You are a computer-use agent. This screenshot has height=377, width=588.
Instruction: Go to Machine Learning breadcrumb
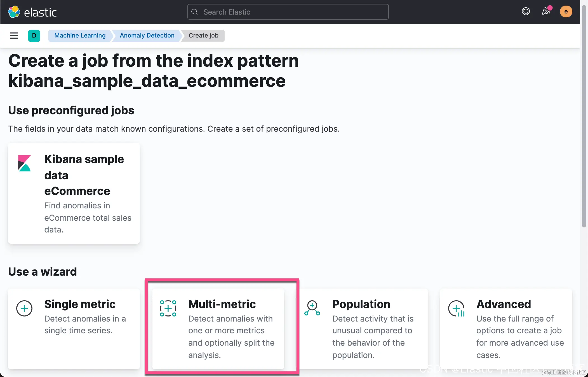tap(80, 36)
